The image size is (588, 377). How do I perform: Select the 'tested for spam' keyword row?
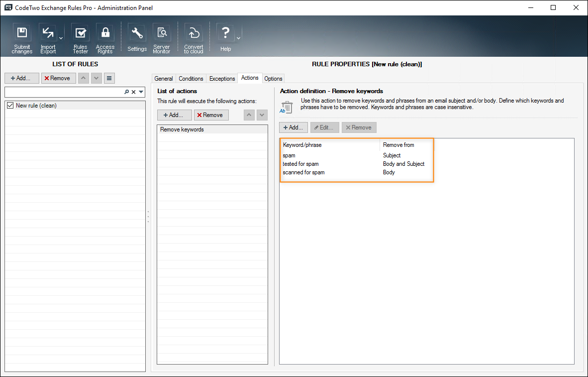click(x=427, y=164)
